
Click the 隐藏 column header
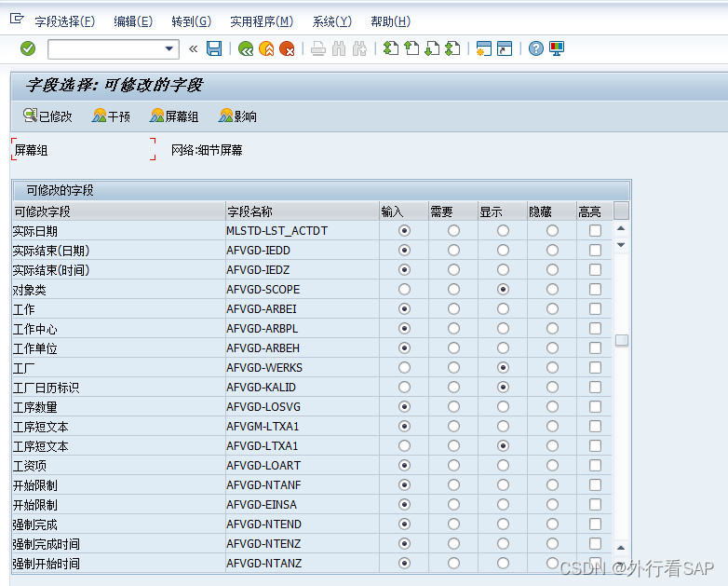click(551, 211)
